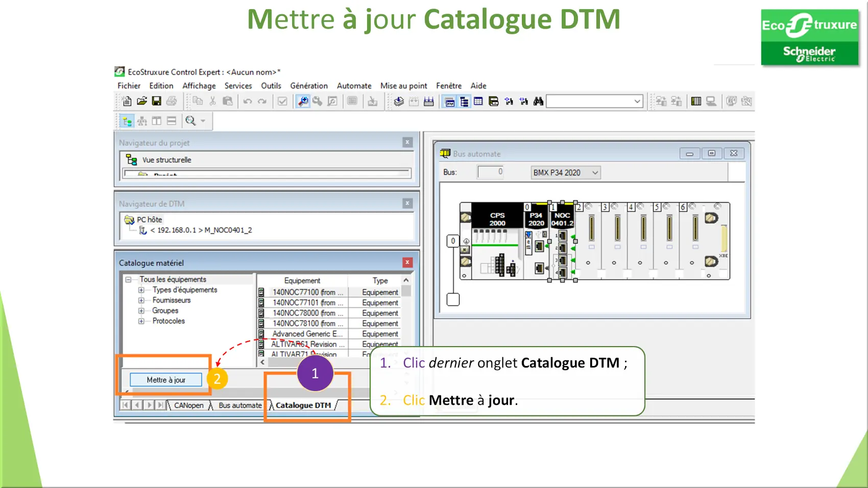Expand the Fournisseurs tree node
The image size is (868, 488).
(141, 300)
